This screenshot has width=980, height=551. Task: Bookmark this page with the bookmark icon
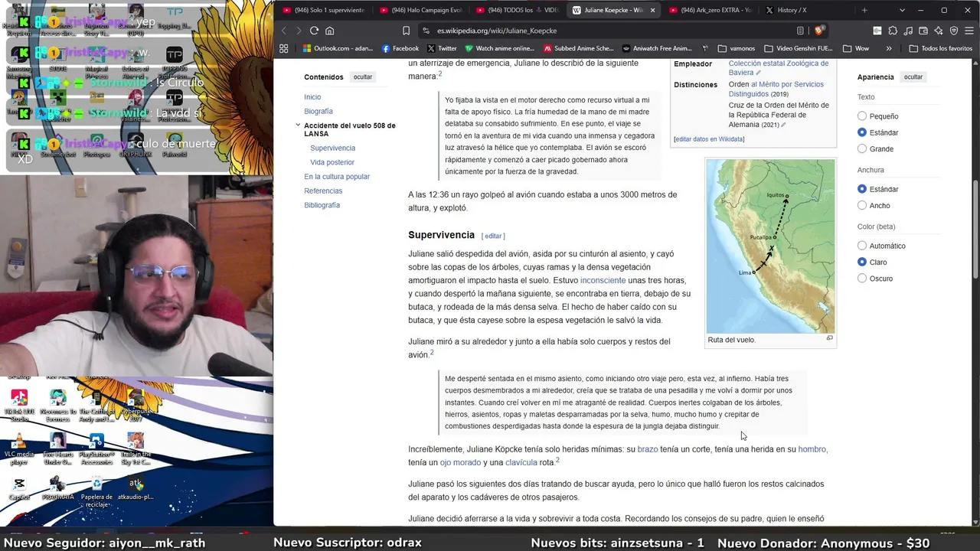click(x=406, y=31)
